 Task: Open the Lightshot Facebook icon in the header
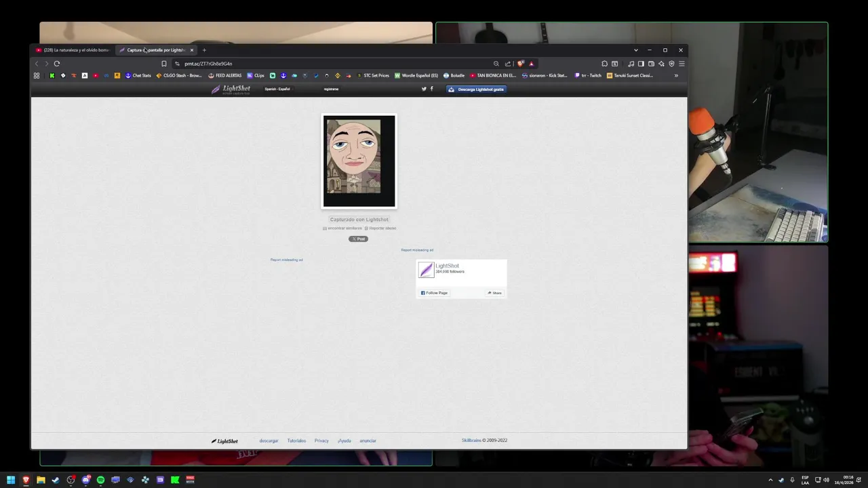coord(431,89)
